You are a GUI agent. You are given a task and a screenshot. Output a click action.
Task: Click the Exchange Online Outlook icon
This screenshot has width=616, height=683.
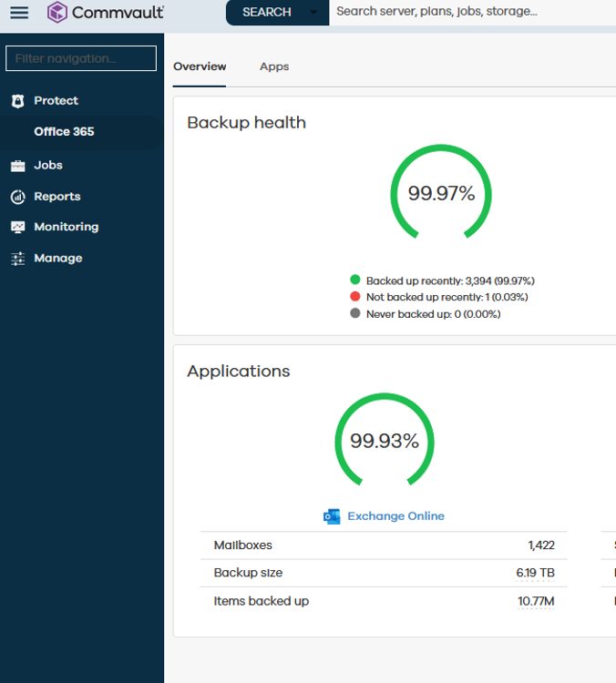[332, 516]
